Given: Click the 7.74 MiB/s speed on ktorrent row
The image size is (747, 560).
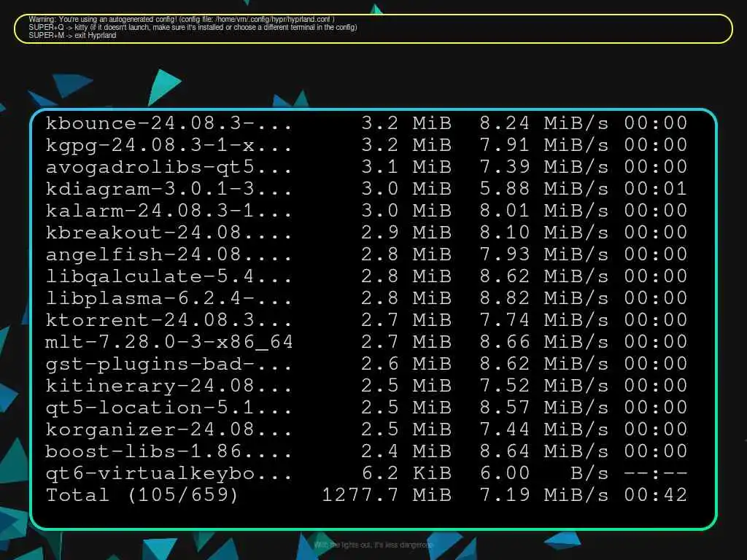Looking at the screenshot, I should point(544,320).
